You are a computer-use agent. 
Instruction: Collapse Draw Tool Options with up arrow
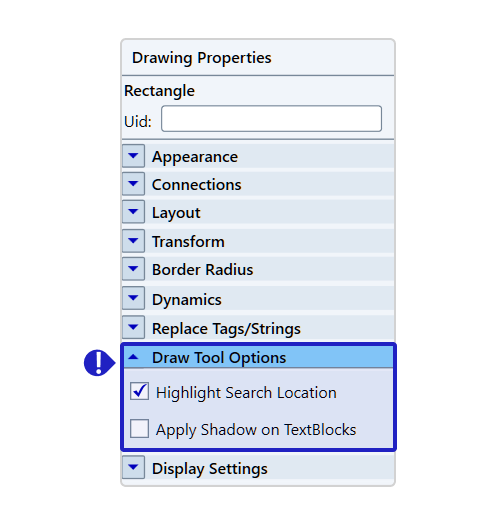[134, 357]
